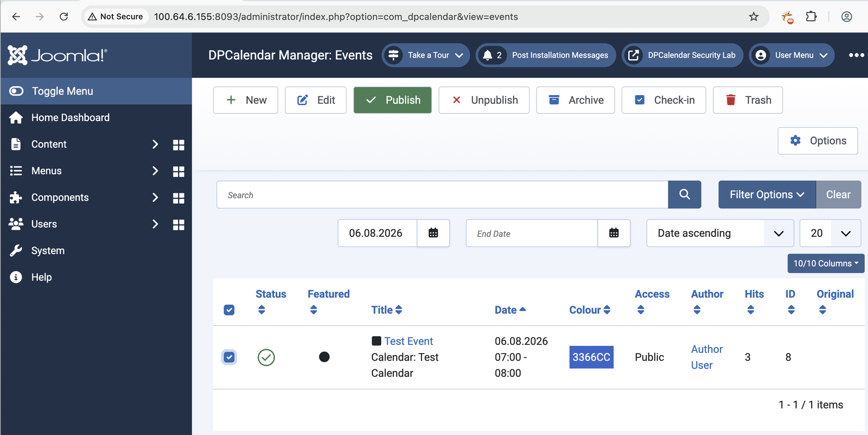Open browser extensions puzzle icon
The image size is (868, 435).
(811, 17)
